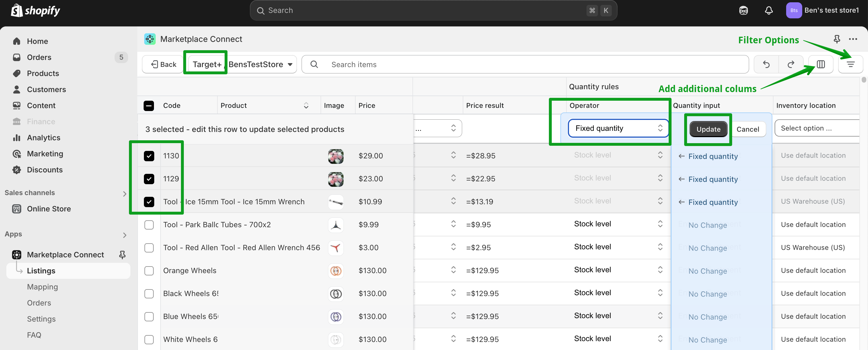Click the Content icon in sidebar

16,105
